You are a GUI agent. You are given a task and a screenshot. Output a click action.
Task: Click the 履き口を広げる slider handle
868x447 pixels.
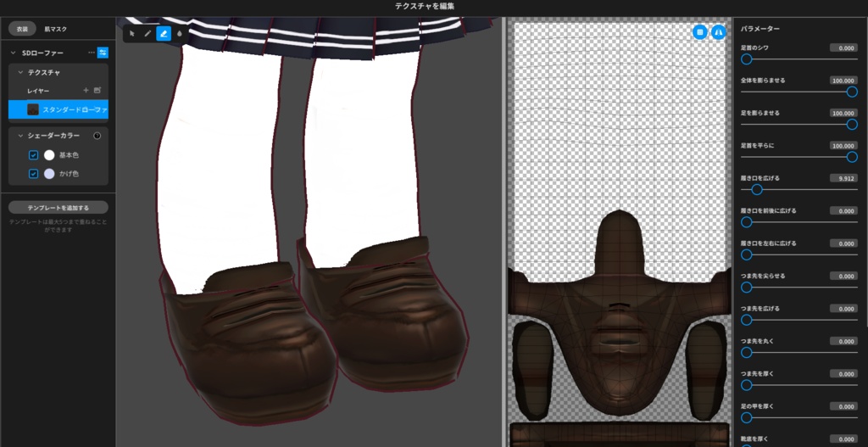[x=757, y=190]
